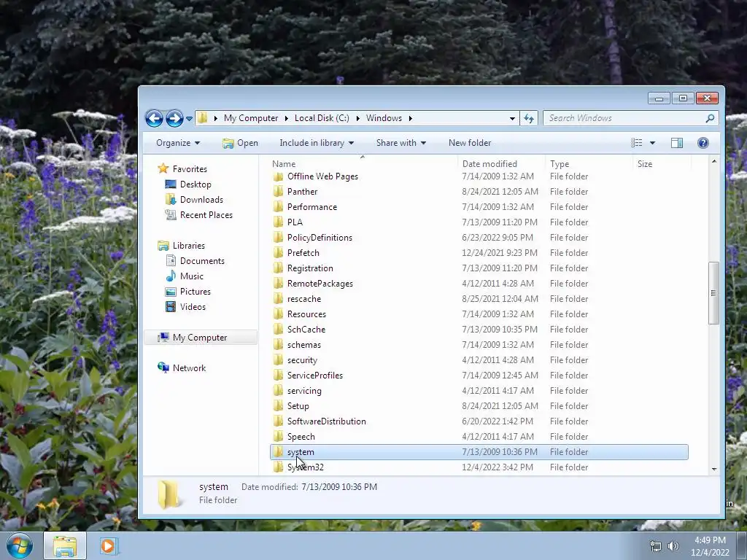The height and width of the screenshot is (560, 747).
Task: Open the Videos library
Action: tap(193, 307)
